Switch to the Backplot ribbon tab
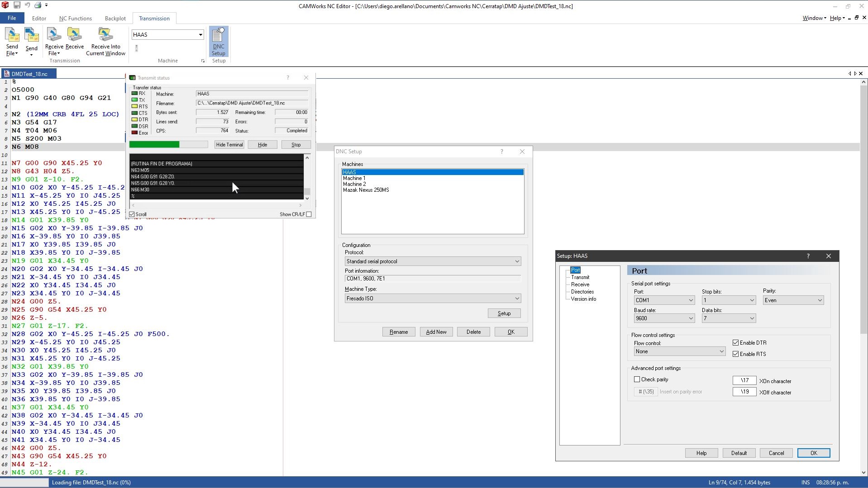The image size is (868, 488). (x=115, y=19)
